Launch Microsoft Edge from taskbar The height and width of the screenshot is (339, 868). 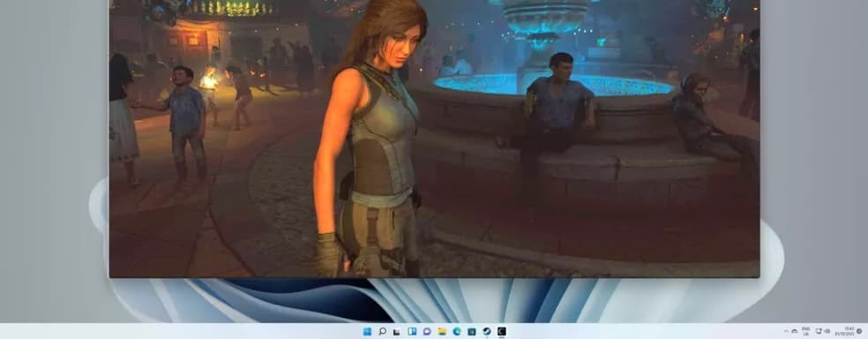click(x=457, y=331)
